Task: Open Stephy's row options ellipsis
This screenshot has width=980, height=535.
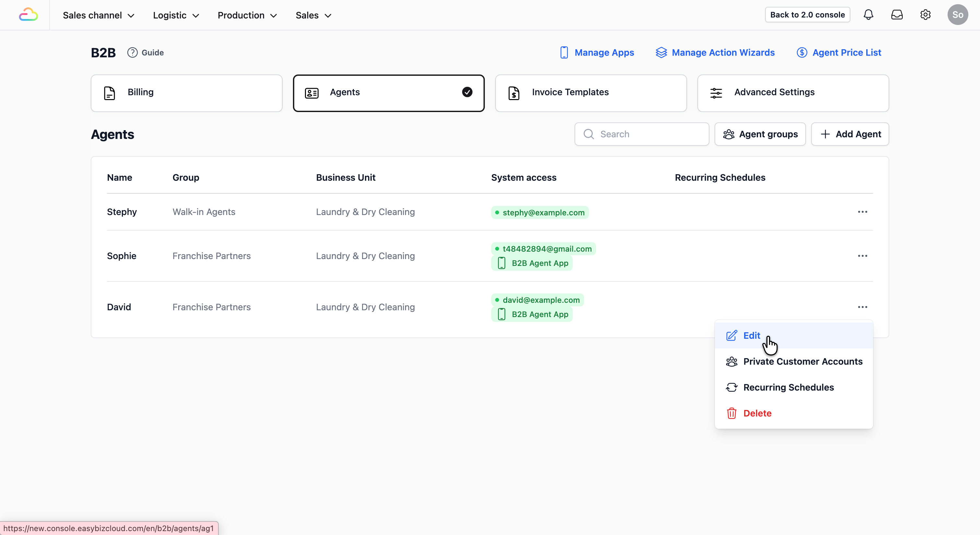Action: coord(862,212)
